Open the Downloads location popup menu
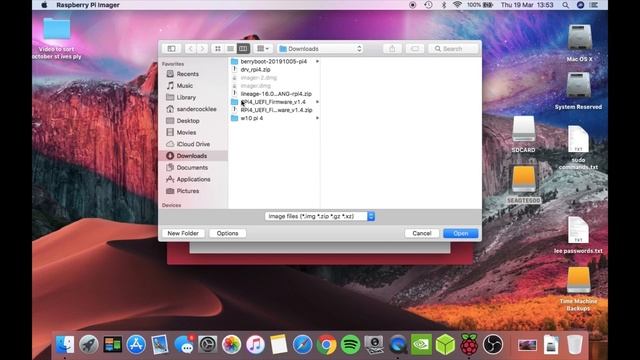640x360 pixels. click(320, 49)
